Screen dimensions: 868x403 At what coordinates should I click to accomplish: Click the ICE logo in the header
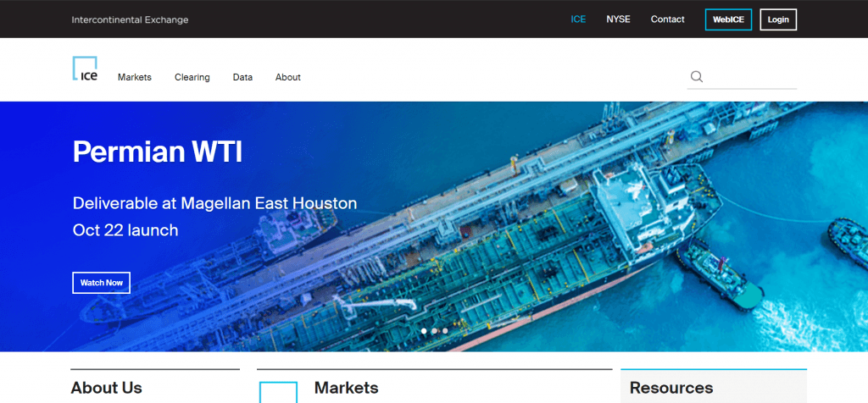(x=85, y=69)
